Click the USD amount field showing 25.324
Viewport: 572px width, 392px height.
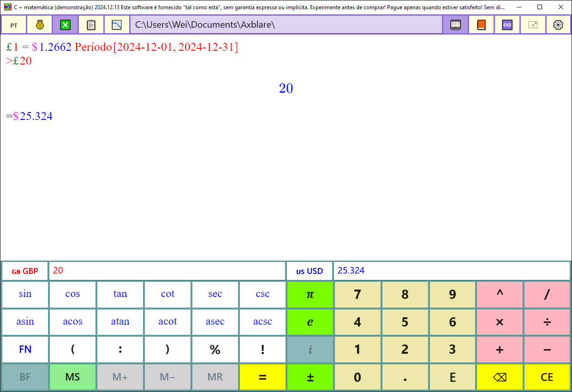click(x=452, y=271)
